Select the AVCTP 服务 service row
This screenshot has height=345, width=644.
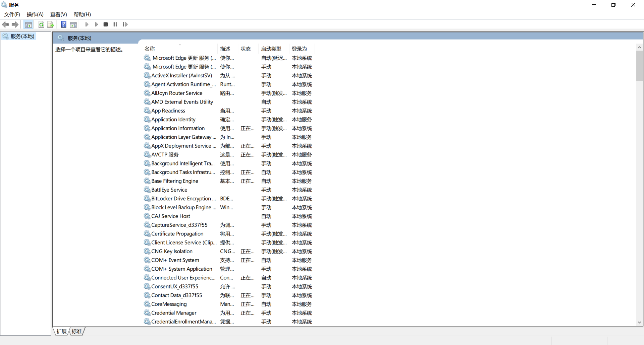(x=164, y=154)
